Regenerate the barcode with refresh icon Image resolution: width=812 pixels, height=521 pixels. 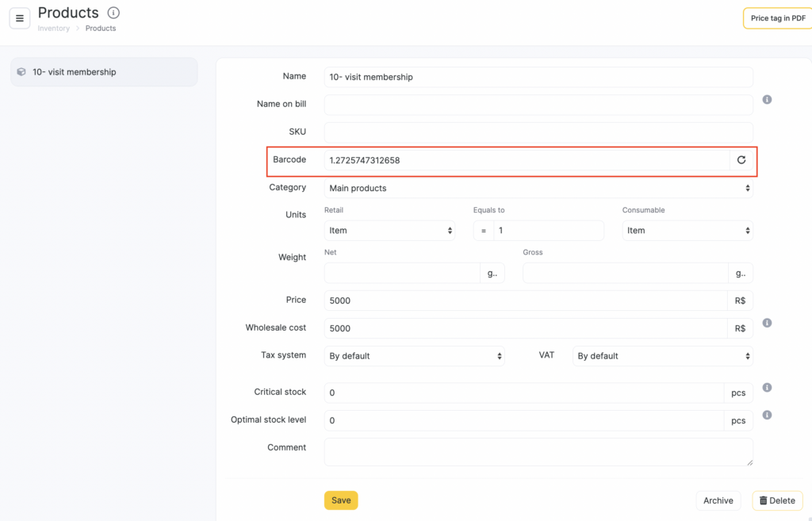pos(741,160)
